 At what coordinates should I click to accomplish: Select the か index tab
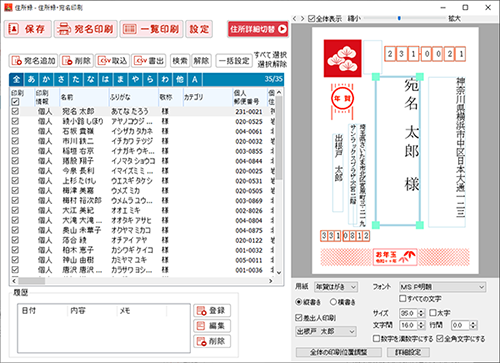click(x=46, y=79)
